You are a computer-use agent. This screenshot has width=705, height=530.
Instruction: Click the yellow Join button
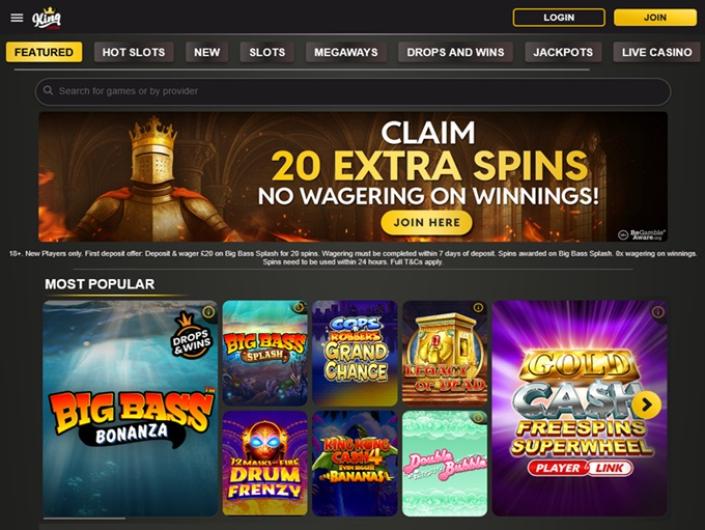click(x=655, y=18)
